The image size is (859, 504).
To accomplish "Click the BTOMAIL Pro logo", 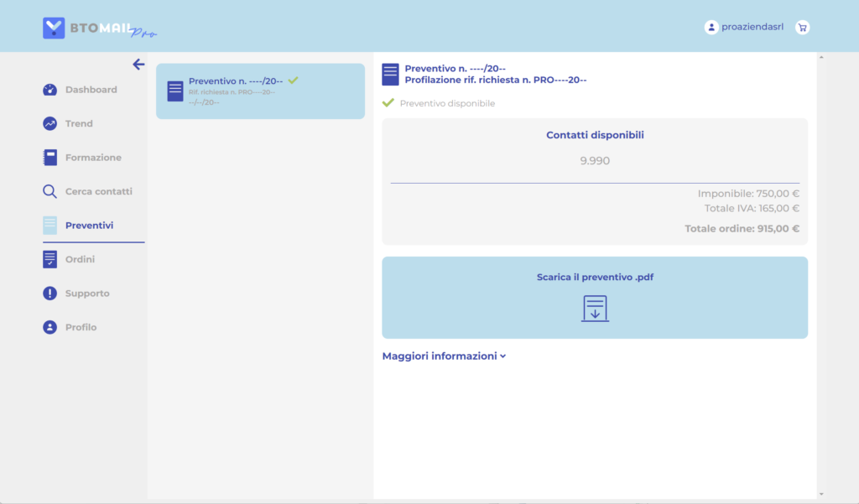I will point(99,28).
